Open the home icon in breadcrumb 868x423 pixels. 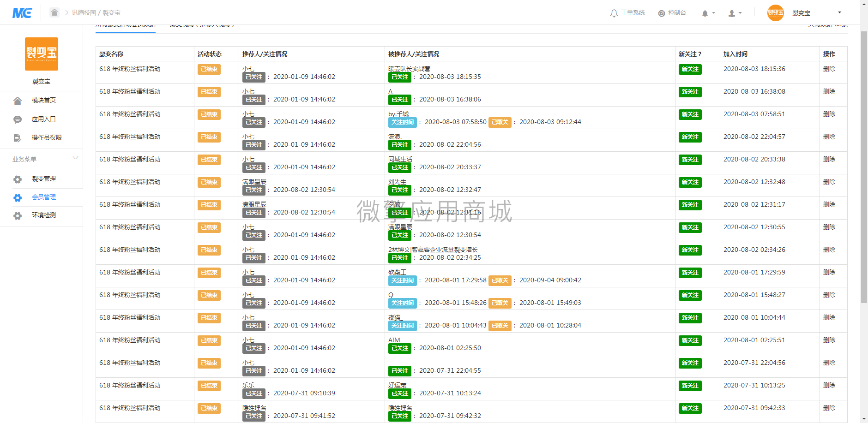pos(54,12)
